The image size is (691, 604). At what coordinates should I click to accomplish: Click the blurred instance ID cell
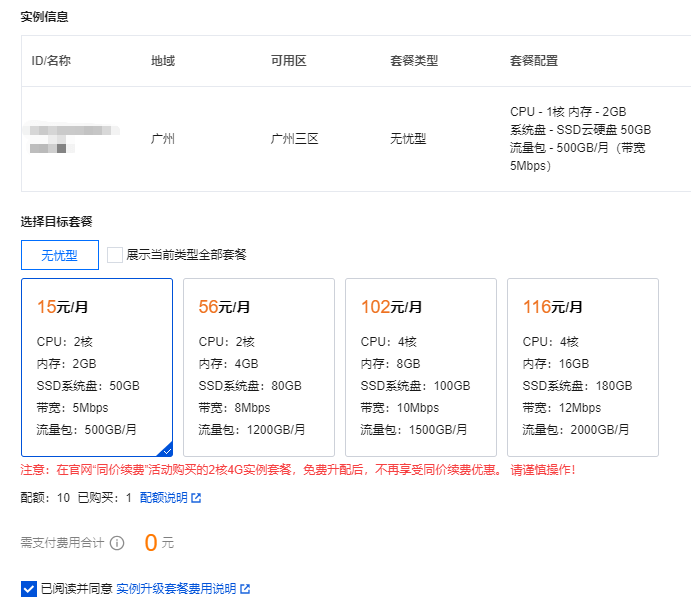[71, 139]
